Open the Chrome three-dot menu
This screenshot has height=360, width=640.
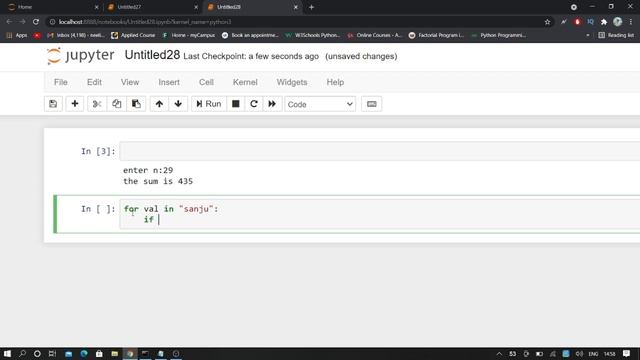click(631, 22)
